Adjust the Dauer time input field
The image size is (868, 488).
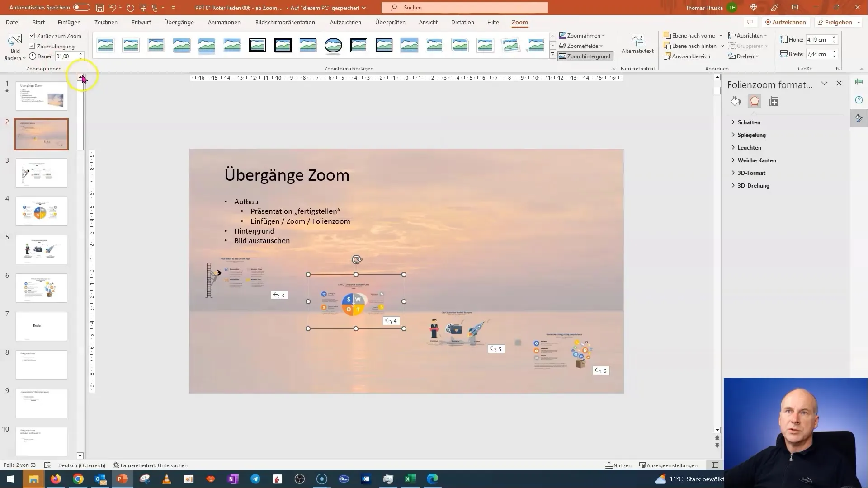(x=66, y=56)
